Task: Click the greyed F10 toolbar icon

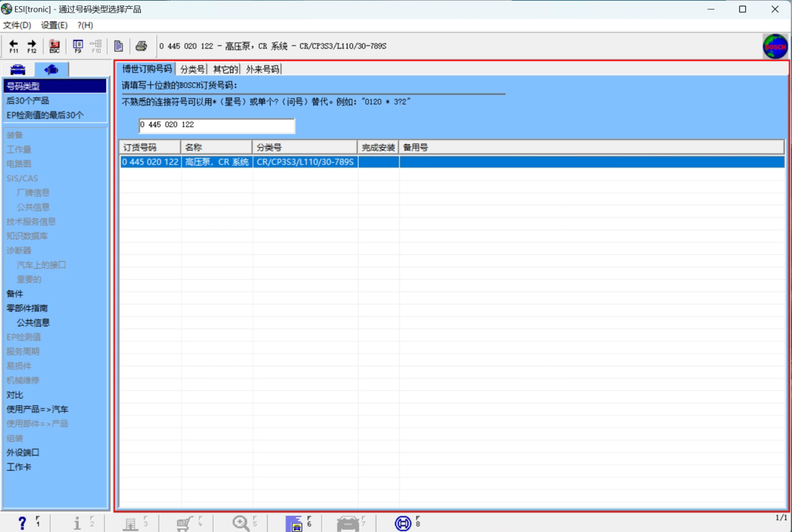Action: 96,46
